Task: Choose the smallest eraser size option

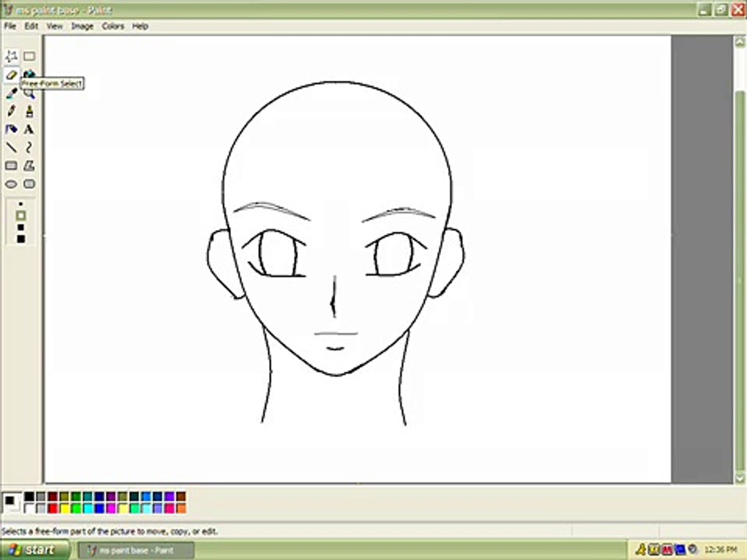Action: (21, 204)
